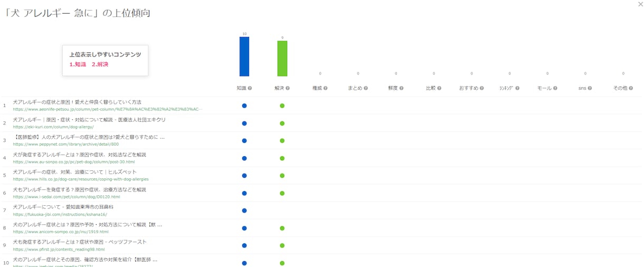Click help icon next to 鮮度
644x267 pixels.
point(402,88)
